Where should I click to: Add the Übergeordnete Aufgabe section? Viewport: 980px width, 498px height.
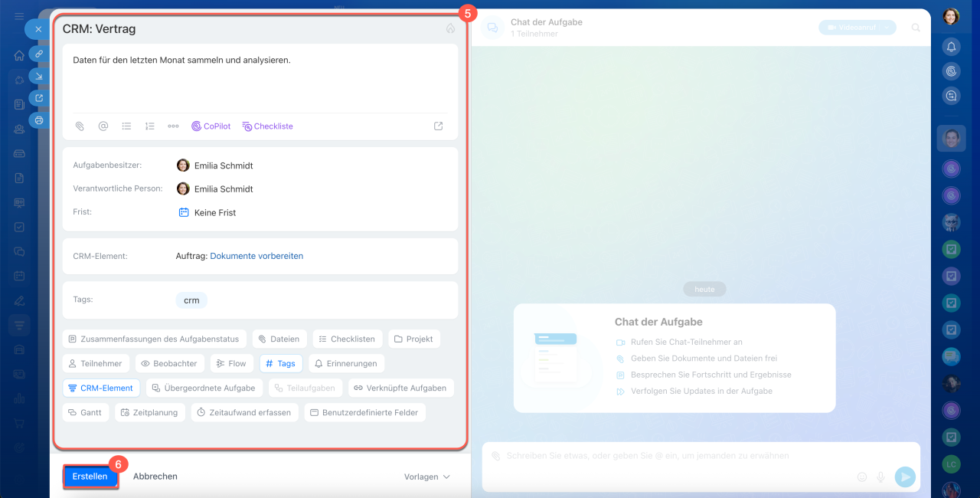pyautogui.click(x=205, y=388)
